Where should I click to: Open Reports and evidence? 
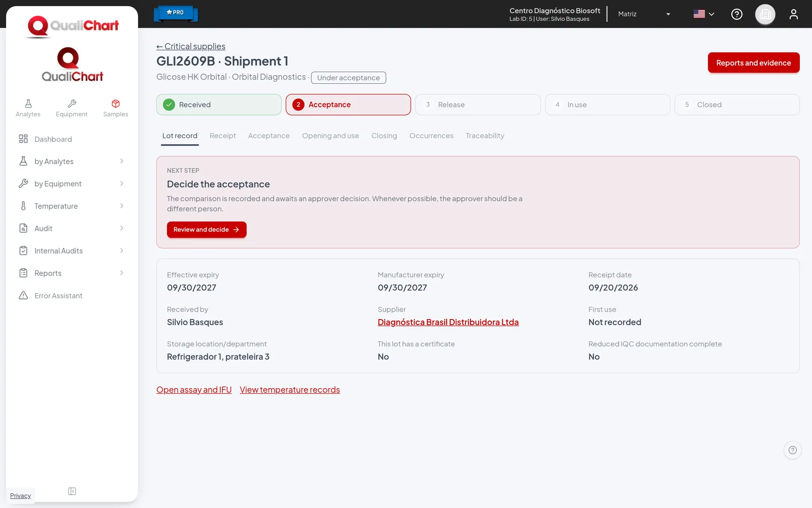coord(754,63)
